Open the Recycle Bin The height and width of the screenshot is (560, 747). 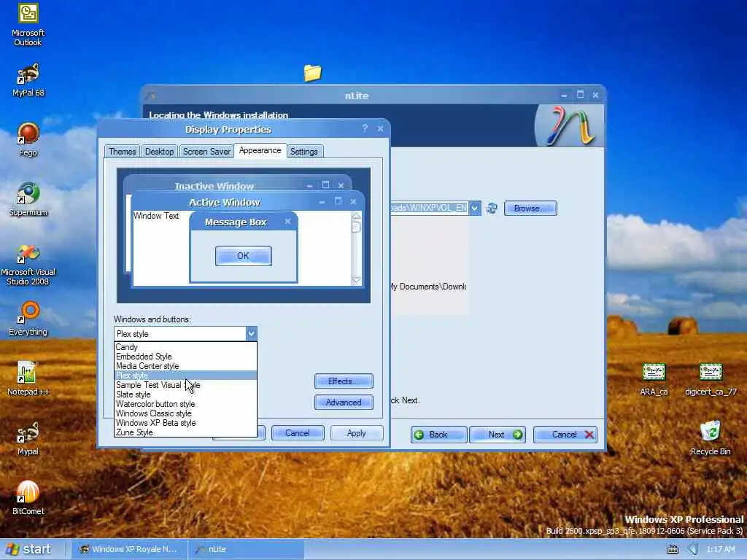[x=711, y=438]
